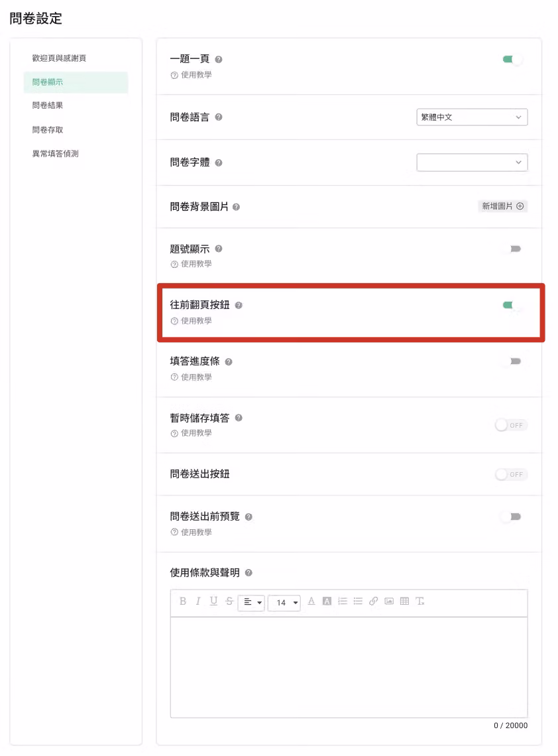Insert a table in the terms editor

(x=404, y=601)
